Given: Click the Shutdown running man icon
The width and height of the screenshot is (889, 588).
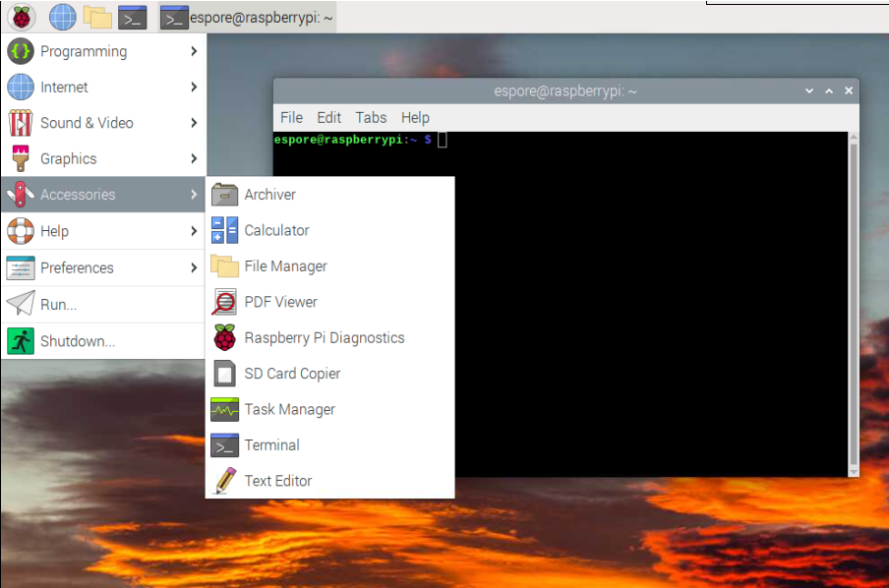Looking at the screenshot, I should click(21, 341).
